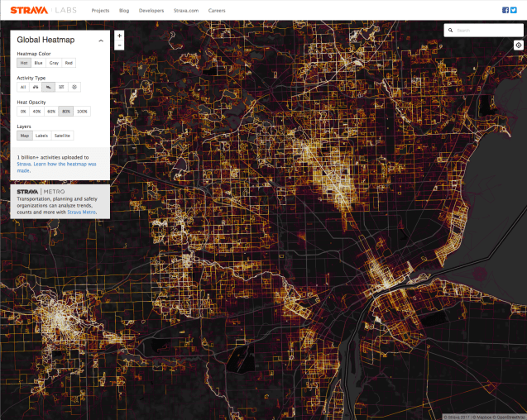The width and height of the screenshot is (527, 420).
Task: Open Strava's Twitter page icon
Action: coord(514,10)
